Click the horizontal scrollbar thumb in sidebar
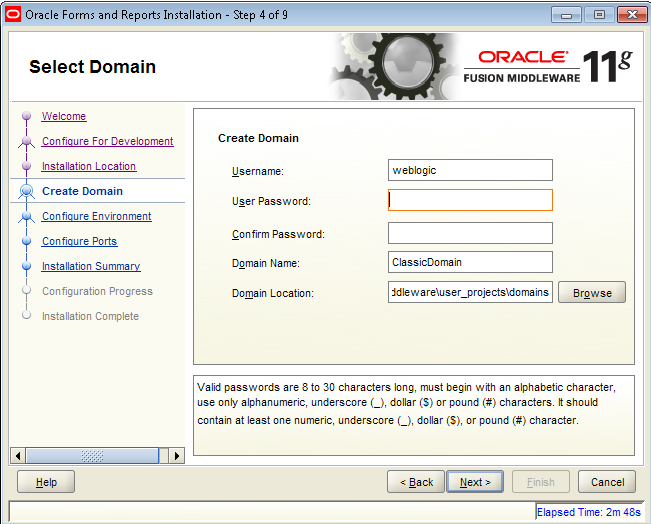 coord(92,456)
